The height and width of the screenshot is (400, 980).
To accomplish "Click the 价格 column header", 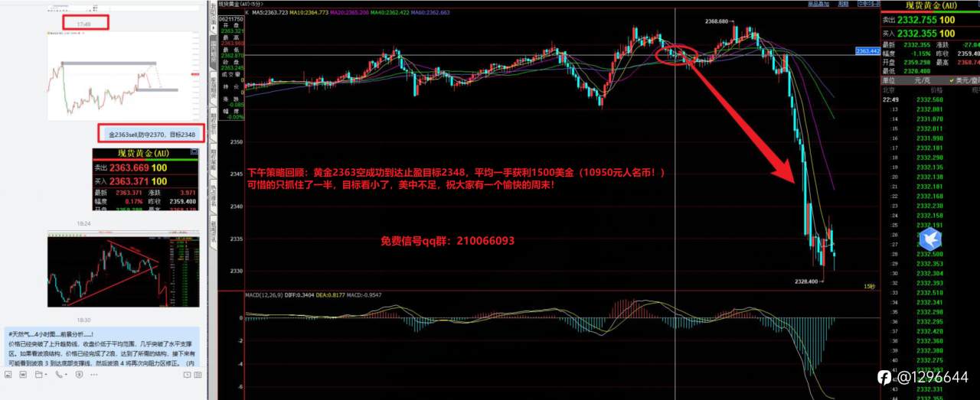I will point(936,89).
